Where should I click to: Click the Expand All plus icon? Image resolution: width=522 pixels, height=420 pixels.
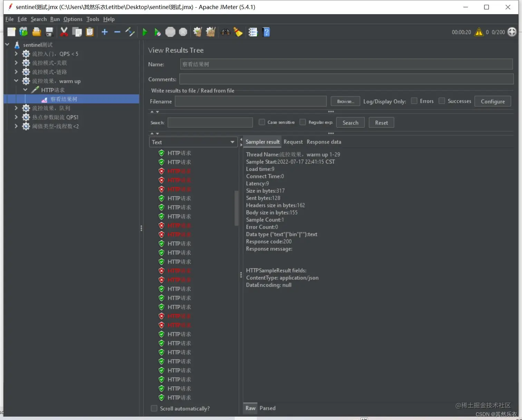[105, 32]
